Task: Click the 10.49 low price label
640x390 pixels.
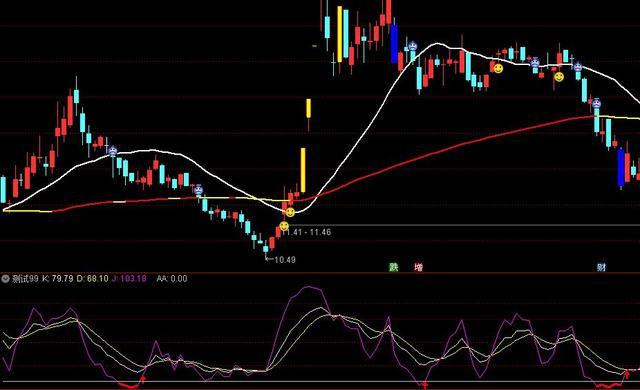Action: (285, 260)
